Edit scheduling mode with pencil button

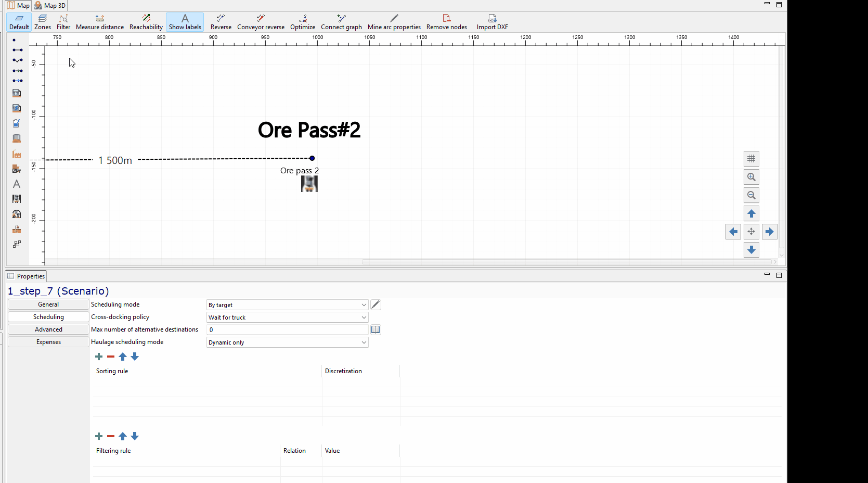point(375,305)
